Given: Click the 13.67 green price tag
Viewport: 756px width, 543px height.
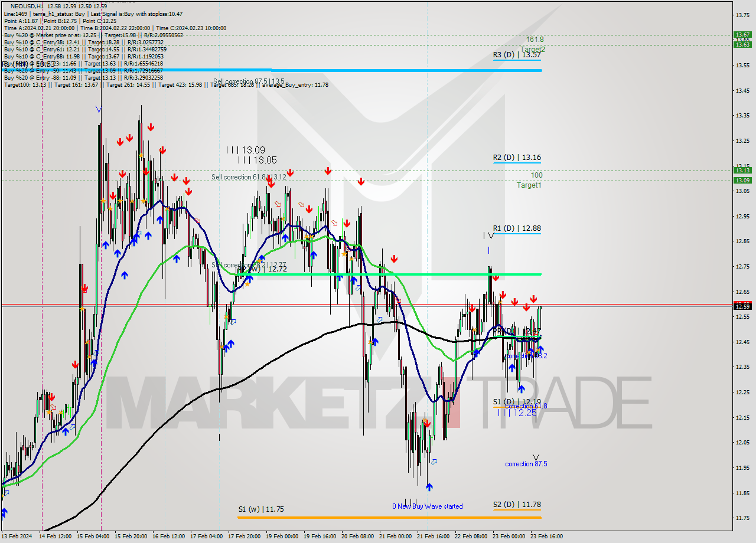Looking at the screenshot, I should pyautogui.click(x=742, y=35).
